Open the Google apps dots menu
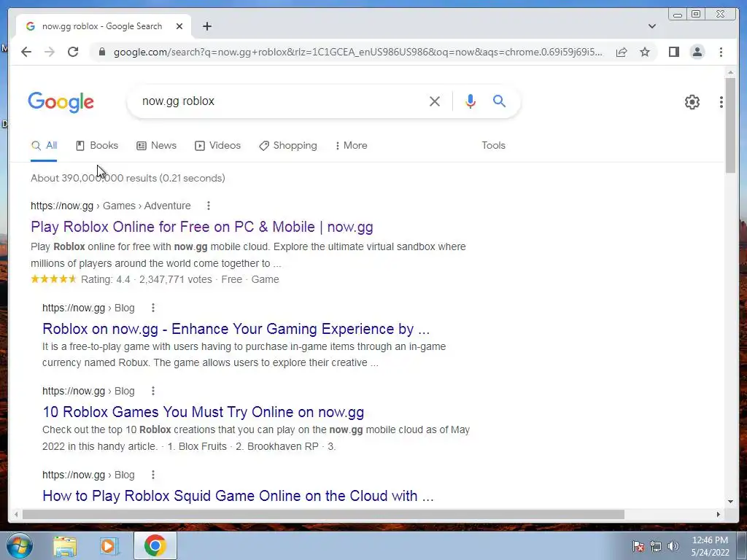 coord(721,102)
